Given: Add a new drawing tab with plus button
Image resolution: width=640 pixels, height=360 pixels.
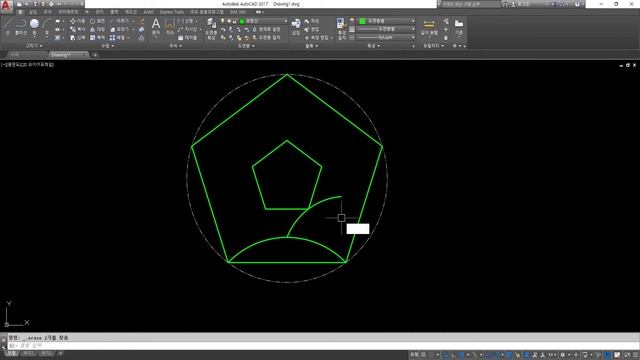Looking at the screenshot, I should point(95,55).
